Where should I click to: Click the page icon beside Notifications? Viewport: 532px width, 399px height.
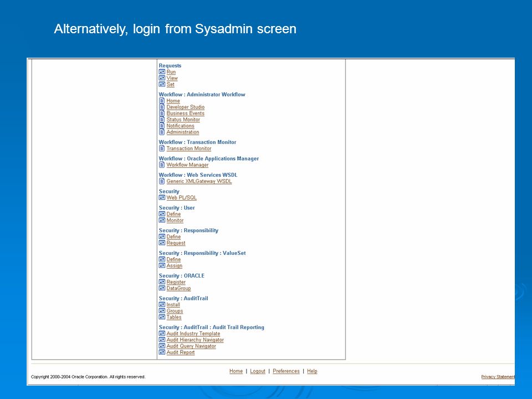click(x=162, y=126)
